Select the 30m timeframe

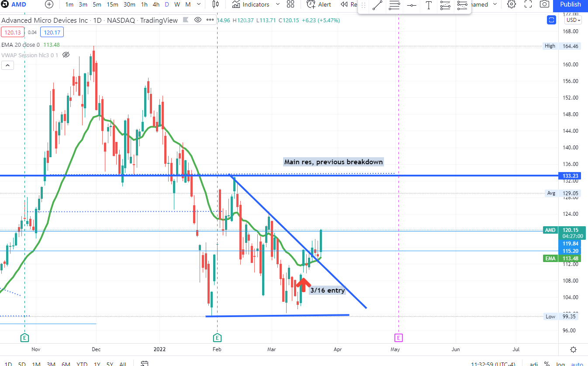point(129,4)
